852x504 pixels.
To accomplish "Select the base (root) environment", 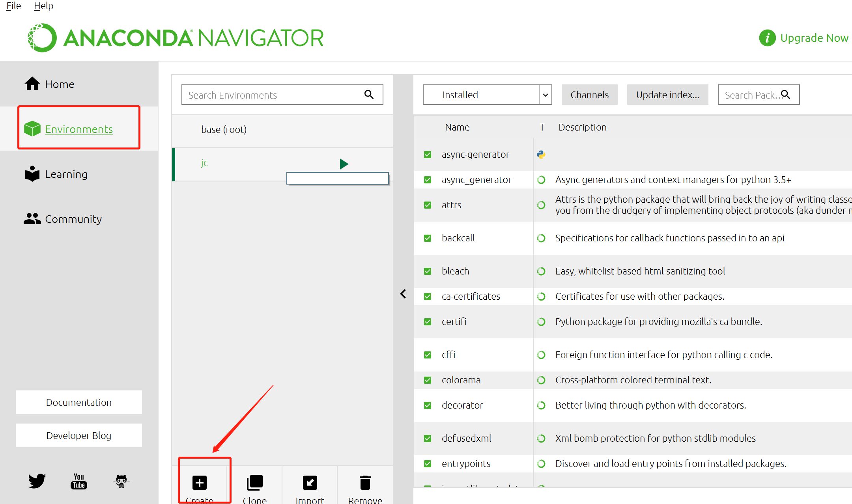I will pyautogui.click(x=224, y=130).
